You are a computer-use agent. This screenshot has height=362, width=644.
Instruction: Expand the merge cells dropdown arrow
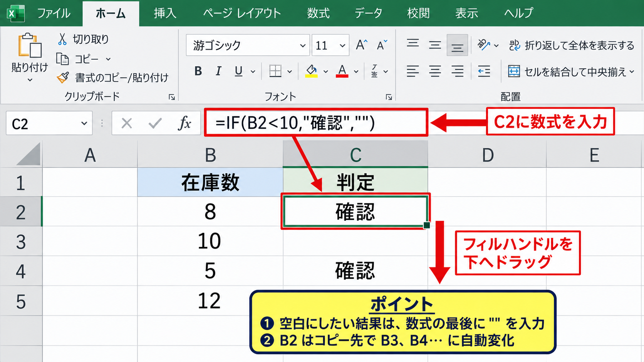[632, 72]
